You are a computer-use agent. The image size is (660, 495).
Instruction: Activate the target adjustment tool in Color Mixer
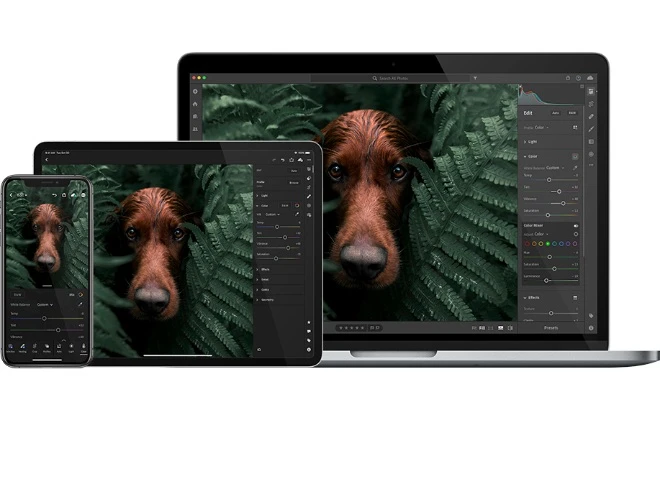(576, 234)
